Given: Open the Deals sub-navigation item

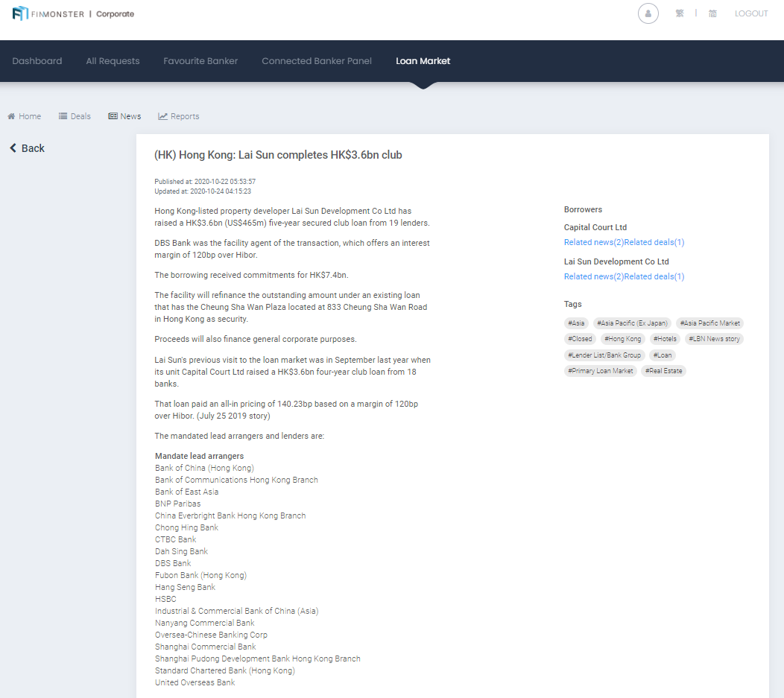Looking at the screenshot, I should (75, 116).
